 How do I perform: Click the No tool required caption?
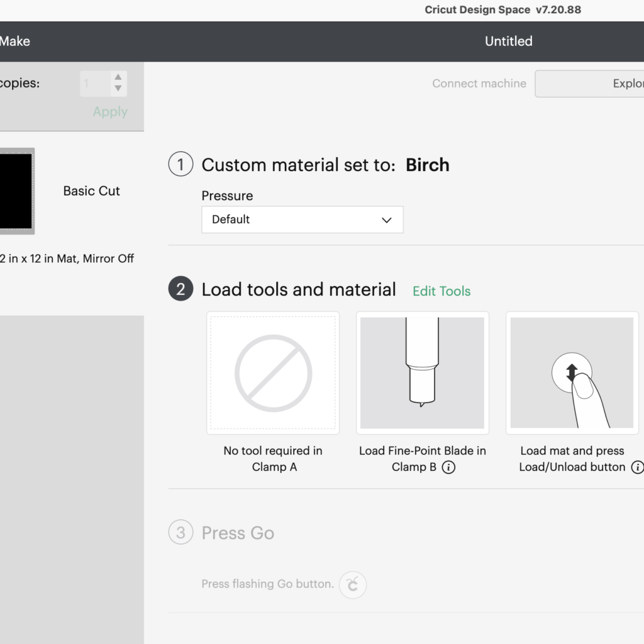(273, 458)
